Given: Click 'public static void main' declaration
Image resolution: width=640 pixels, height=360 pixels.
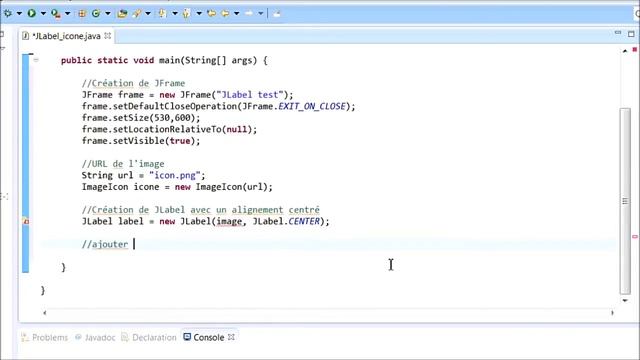Looking at the screenshot, I should pos(164,60).
